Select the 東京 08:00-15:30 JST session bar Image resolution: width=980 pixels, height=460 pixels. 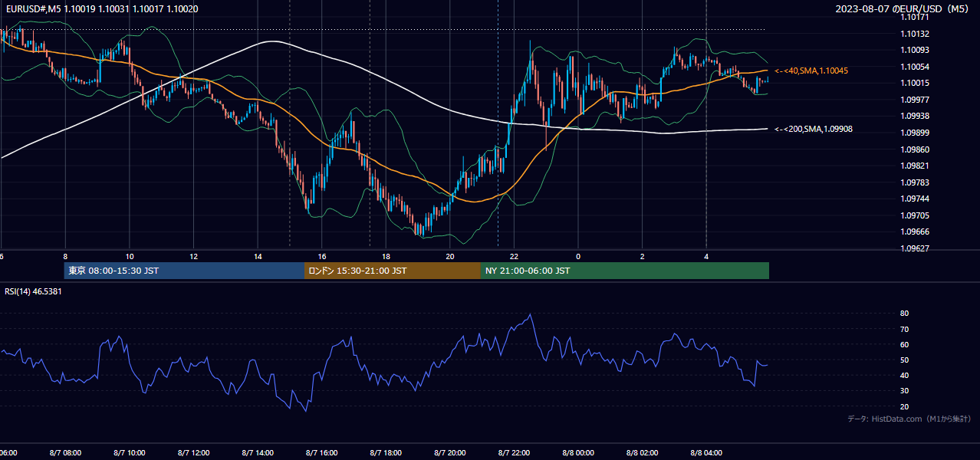[x=184, y=271]
